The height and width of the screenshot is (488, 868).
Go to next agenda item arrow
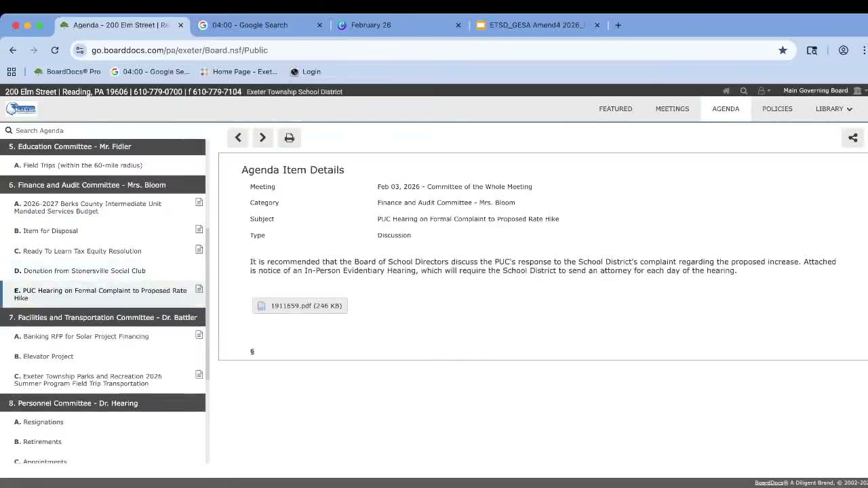click(262, 138)
